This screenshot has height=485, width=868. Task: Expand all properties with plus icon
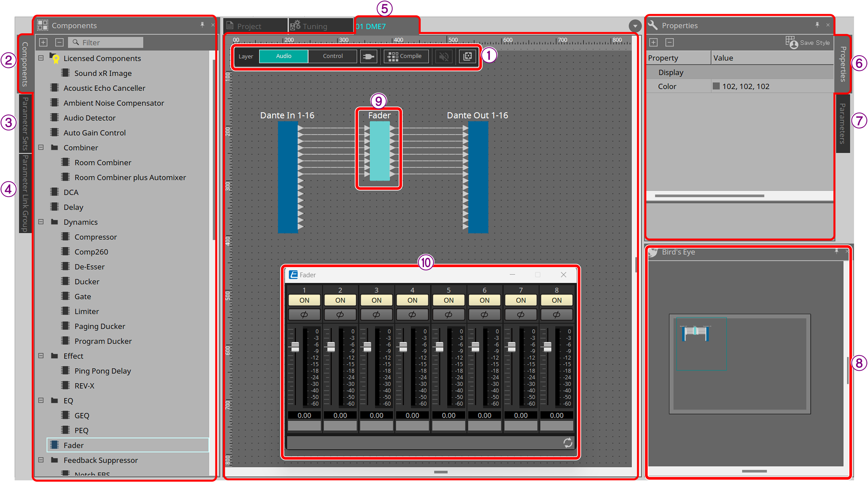pos(653,43)
